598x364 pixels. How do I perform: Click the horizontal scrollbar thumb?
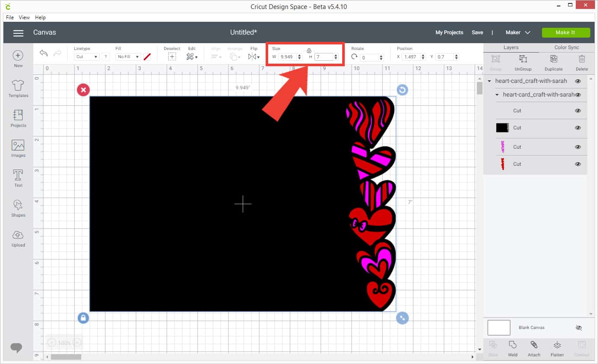[66, 357]
